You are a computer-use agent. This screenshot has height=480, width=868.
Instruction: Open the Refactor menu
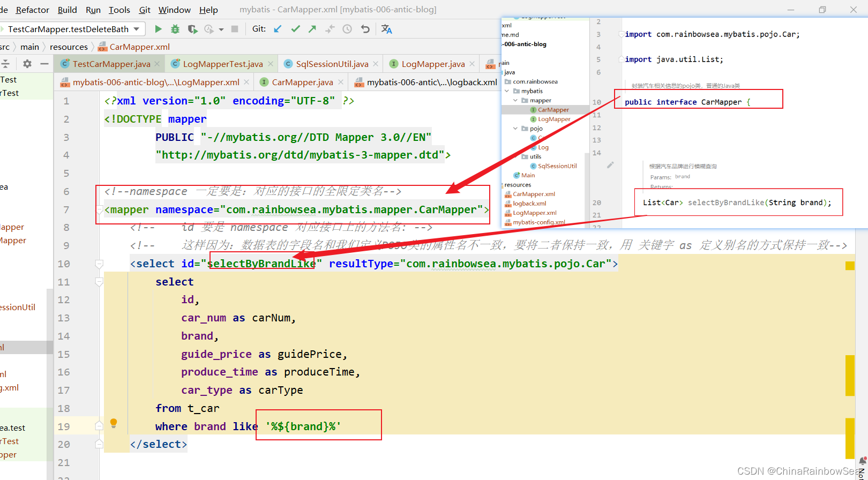(32, 10)
